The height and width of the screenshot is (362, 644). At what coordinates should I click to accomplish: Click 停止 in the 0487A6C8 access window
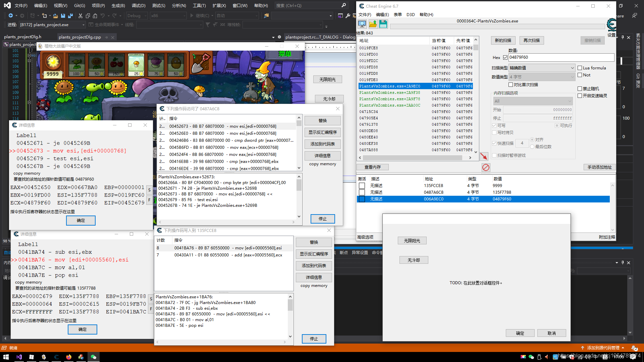[x=323, y=219]
